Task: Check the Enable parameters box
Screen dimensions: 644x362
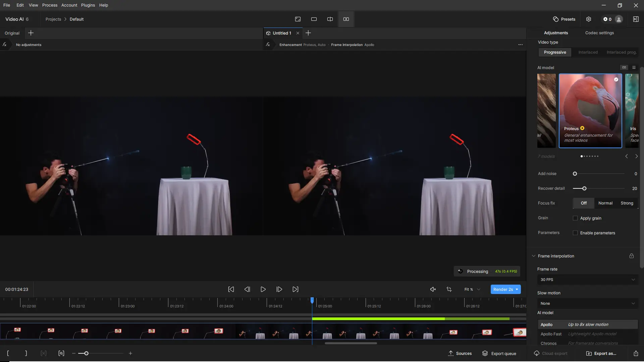Action: tap(575, 233)
